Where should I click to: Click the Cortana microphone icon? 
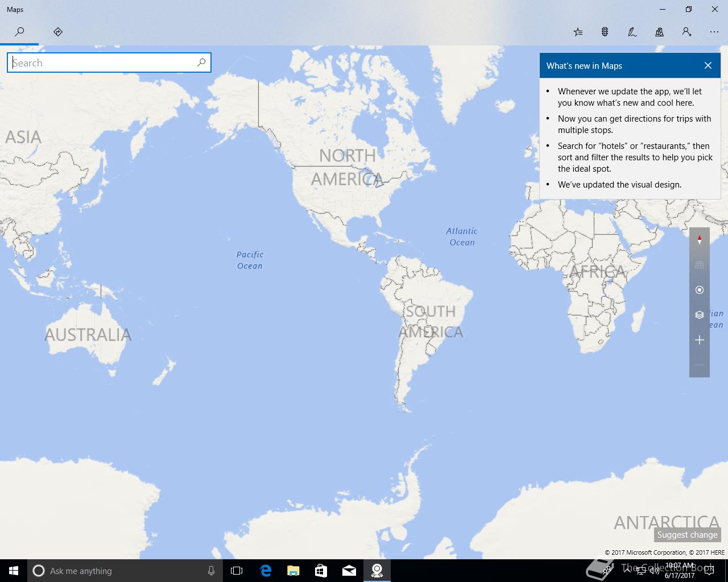211,571
